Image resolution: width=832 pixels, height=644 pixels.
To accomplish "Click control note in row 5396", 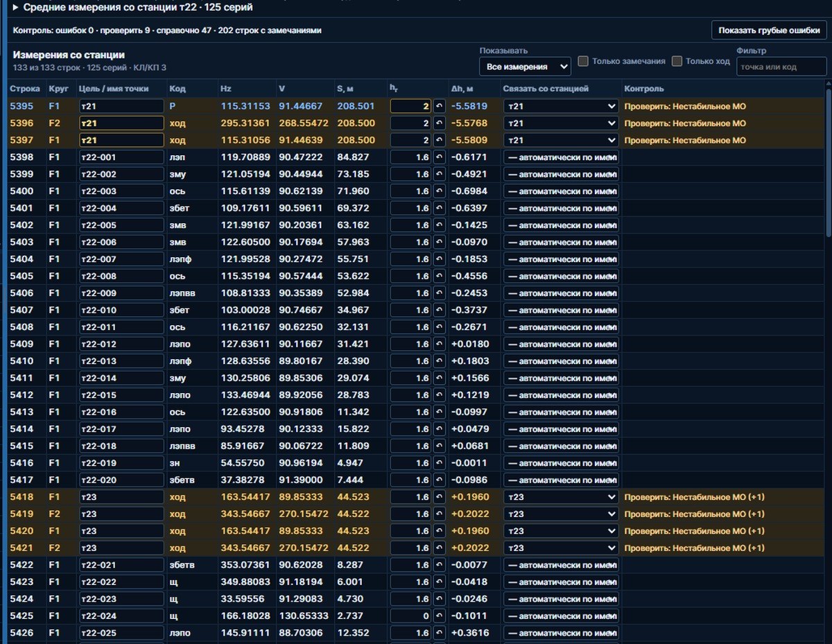I will click(685, 123).
